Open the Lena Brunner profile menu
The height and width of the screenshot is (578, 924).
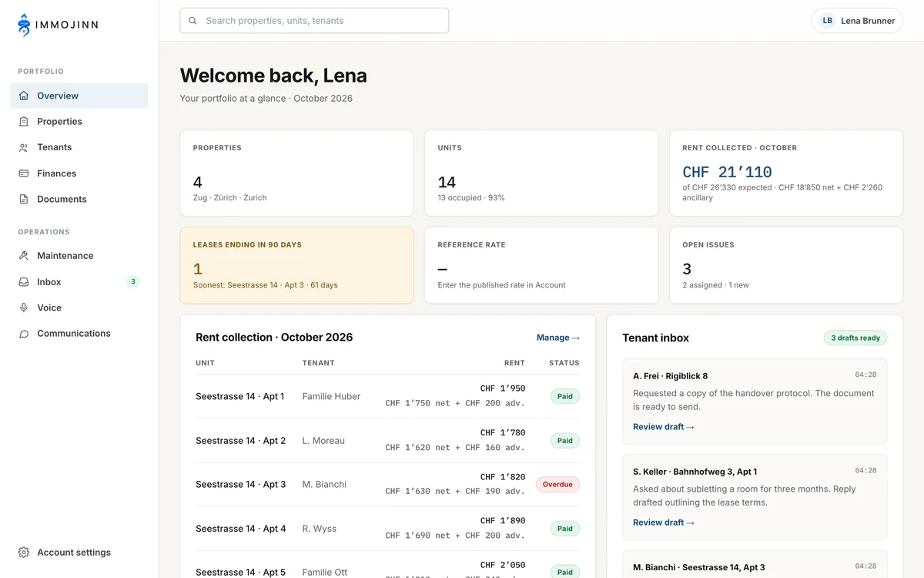coord(857,21)
